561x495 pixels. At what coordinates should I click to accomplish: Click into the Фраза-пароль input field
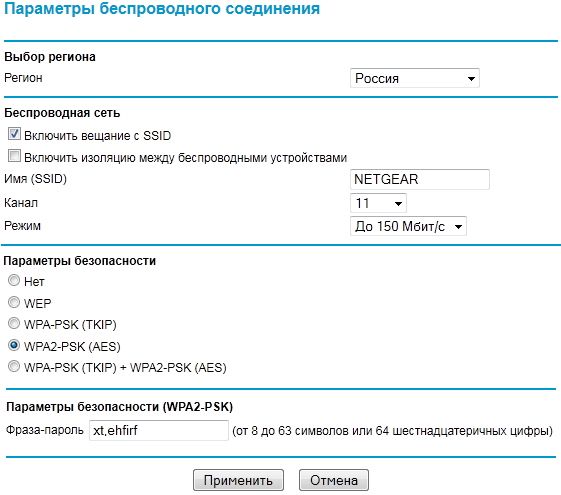coord(159,431)
